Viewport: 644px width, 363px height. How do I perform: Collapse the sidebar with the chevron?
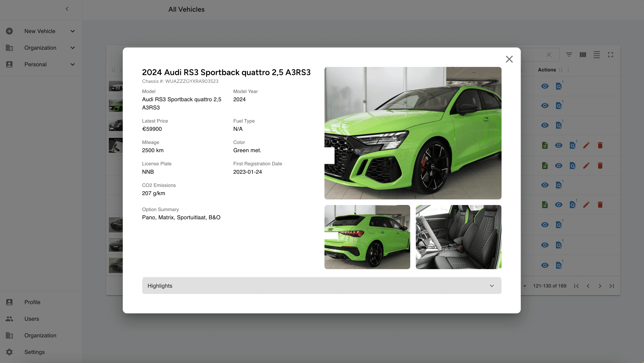tap(67, 9)
